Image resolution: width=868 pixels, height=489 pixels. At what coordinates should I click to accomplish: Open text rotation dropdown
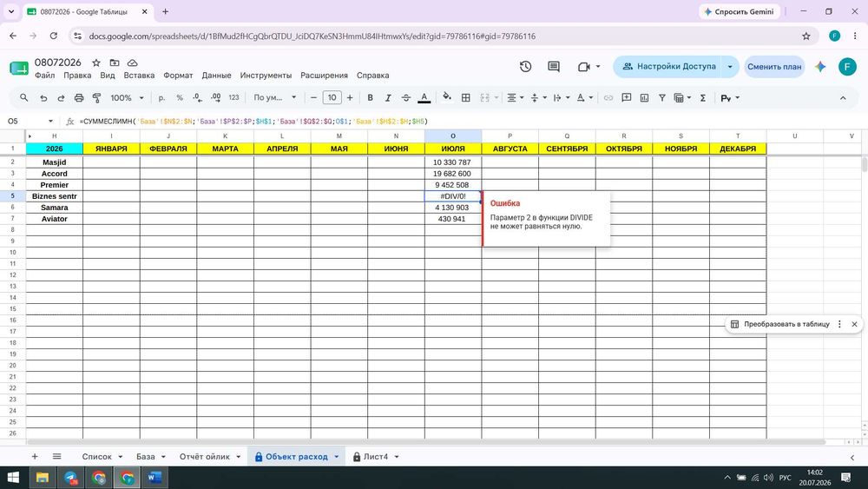pyautogui.click(x=584, y=97)
